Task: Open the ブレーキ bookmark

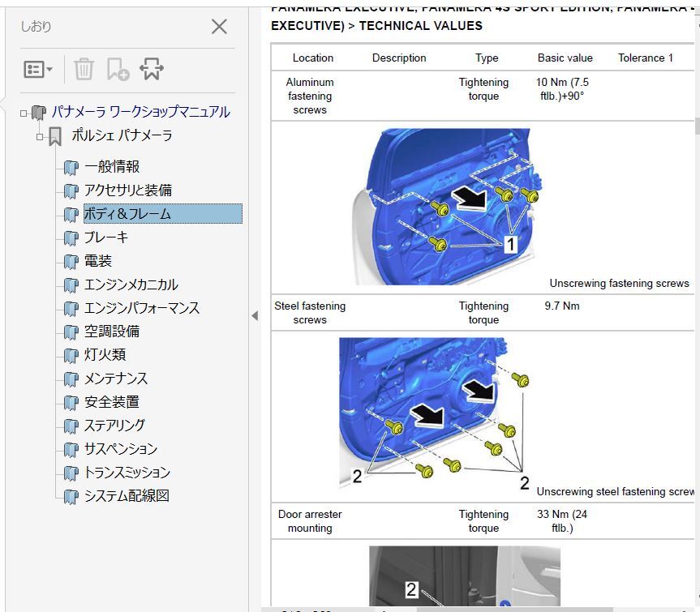Action: 106,238
